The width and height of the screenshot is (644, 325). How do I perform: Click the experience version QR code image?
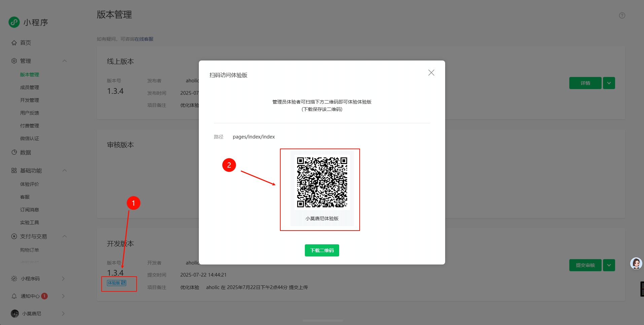point(322,182)
